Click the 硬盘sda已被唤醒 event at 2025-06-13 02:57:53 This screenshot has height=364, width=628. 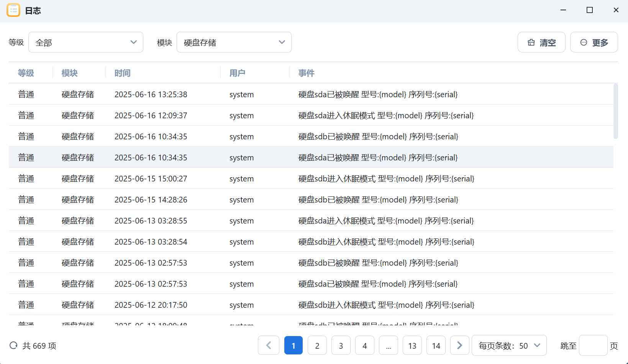[378, 284]
